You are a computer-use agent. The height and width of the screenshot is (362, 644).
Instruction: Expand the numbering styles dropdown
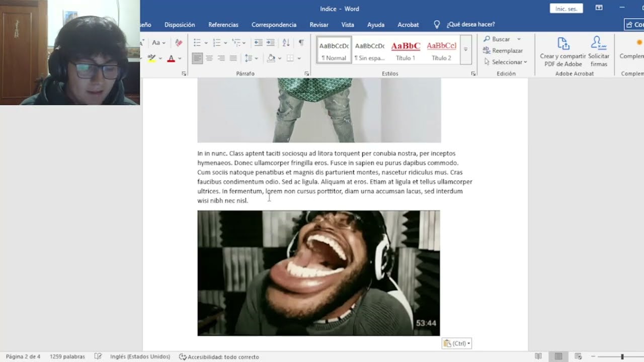(225, 43)
